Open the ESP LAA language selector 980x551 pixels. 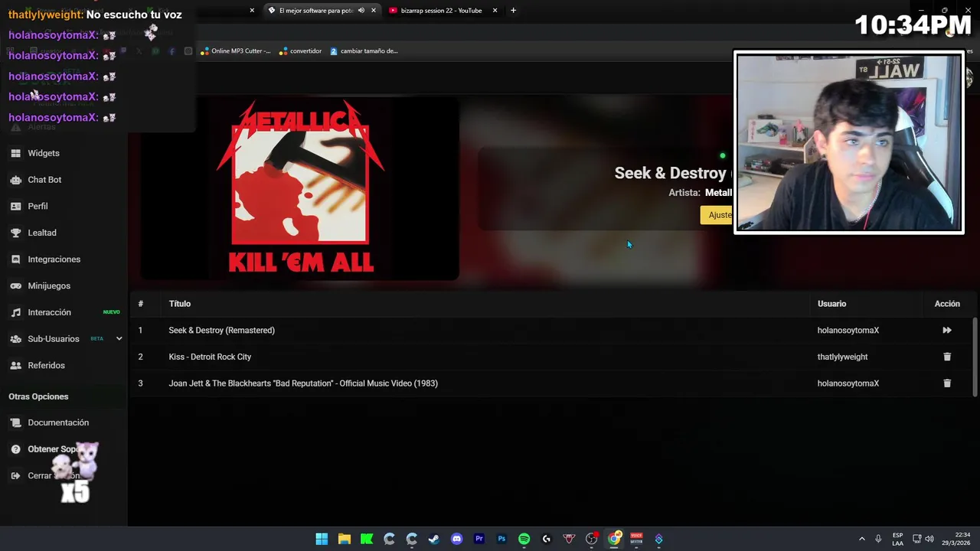pos(897,539)
